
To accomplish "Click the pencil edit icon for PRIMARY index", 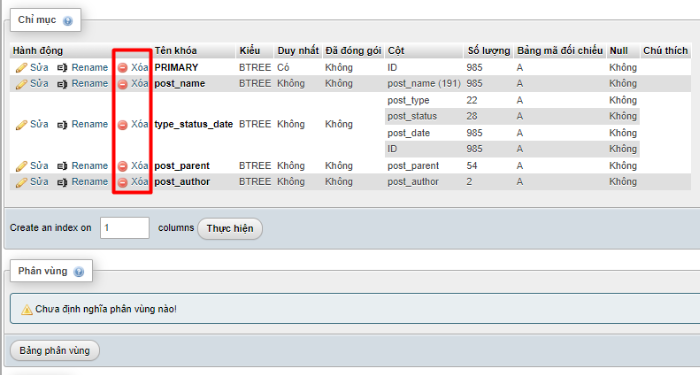I will click(21, 68).
